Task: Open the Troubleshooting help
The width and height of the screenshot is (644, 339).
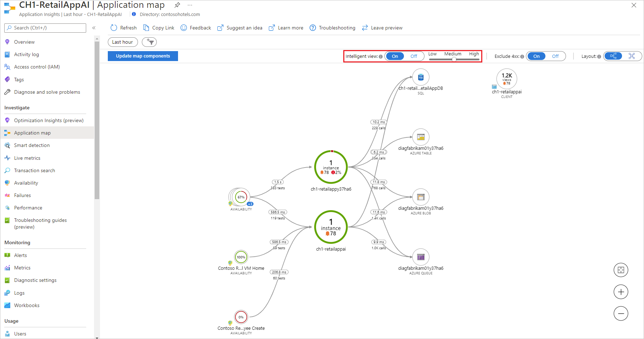Action: (x=332, y=28)
